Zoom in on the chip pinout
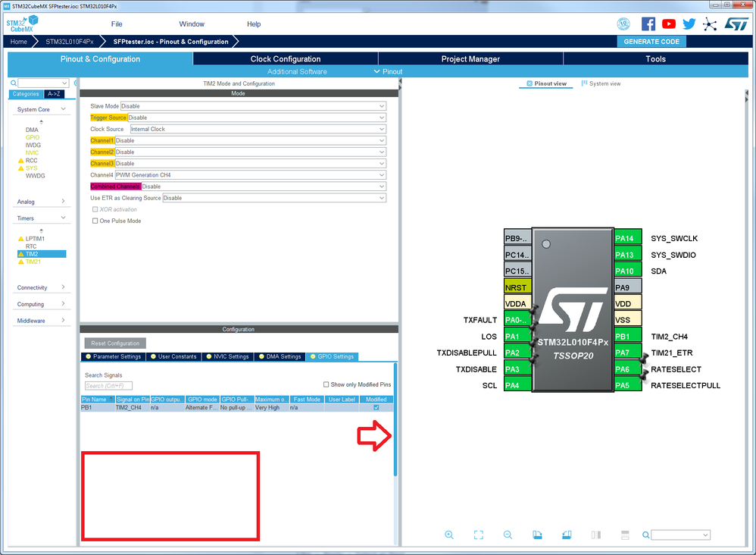The image size is (756, 555). tap(449, 535)
